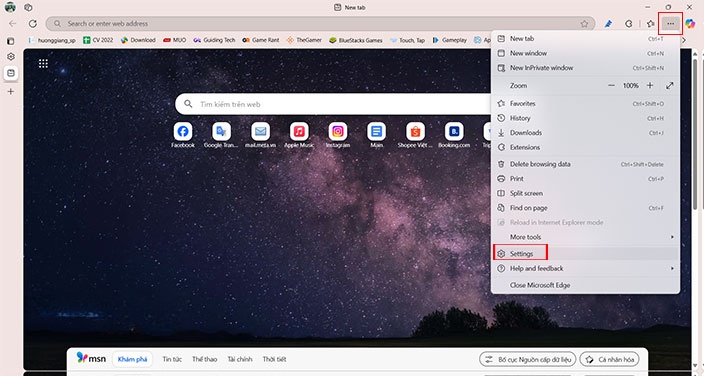Open the mail.meta.vn quick link tile
The image size is (704, 376).
coord(260,135)
